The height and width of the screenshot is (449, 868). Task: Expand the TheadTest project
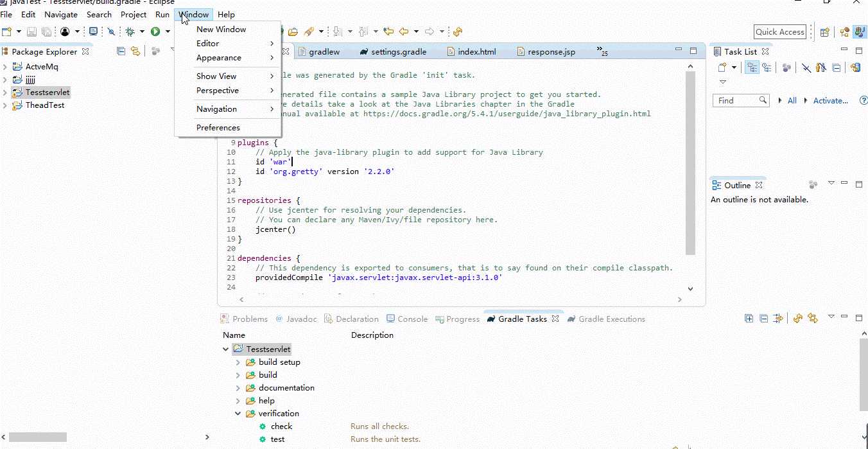[x=5, y=105]
